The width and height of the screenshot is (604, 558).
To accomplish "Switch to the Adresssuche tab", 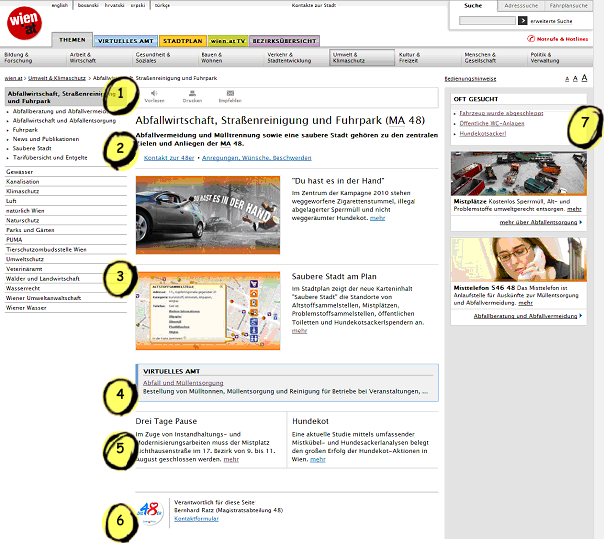I will (x=520, y=6).
